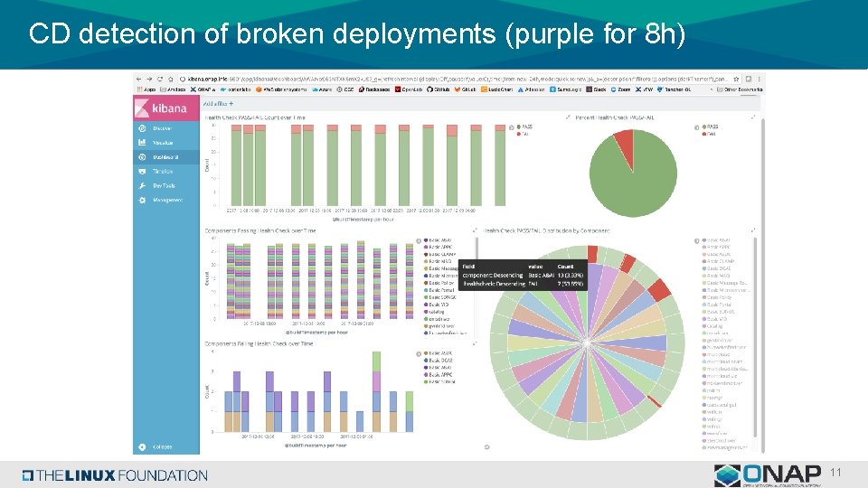Go to browser home page

171,80
